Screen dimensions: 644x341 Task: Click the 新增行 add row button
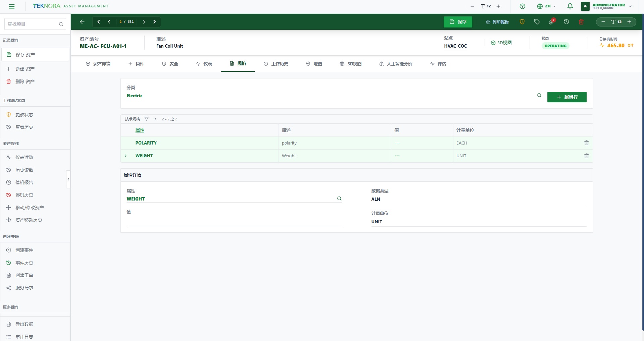(x=567, y=97)
